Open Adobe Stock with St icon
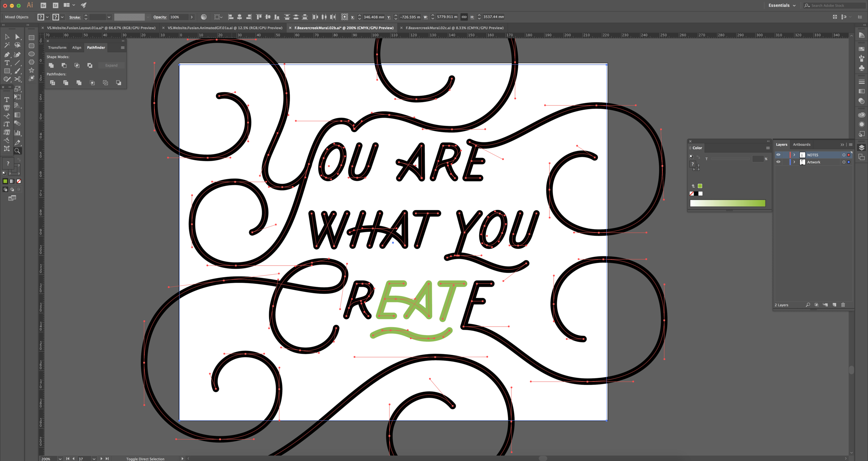868x461 pixels. [56, 5]
